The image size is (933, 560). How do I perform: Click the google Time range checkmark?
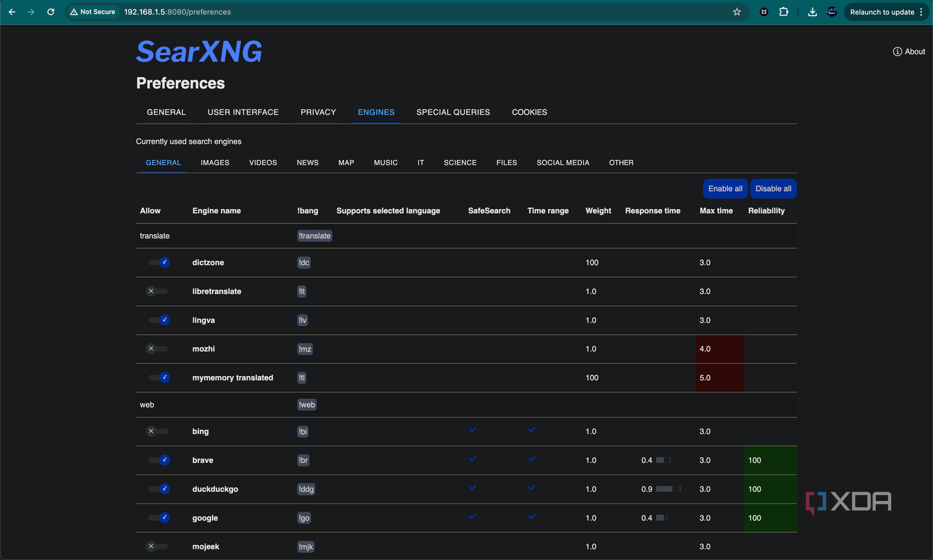(x=532, y=516)
